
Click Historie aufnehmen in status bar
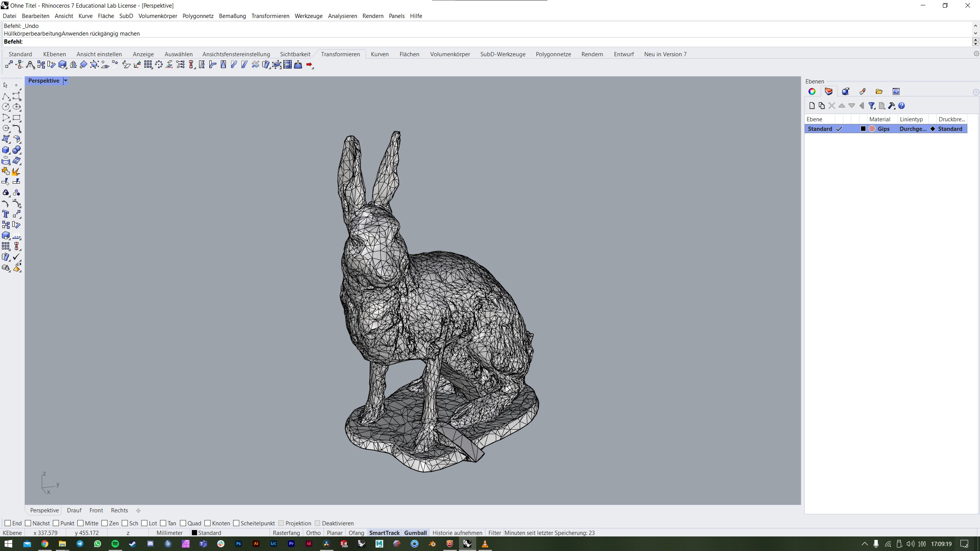click(457, 533)
